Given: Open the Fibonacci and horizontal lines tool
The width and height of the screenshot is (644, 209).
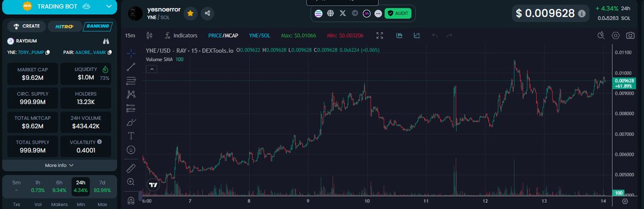Looking at the screenshot, I should click(131, 81).
